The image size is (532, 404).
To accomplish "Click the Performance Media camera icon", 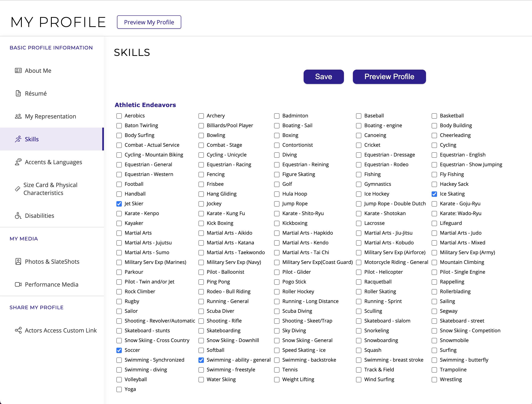I will point(18,284).
